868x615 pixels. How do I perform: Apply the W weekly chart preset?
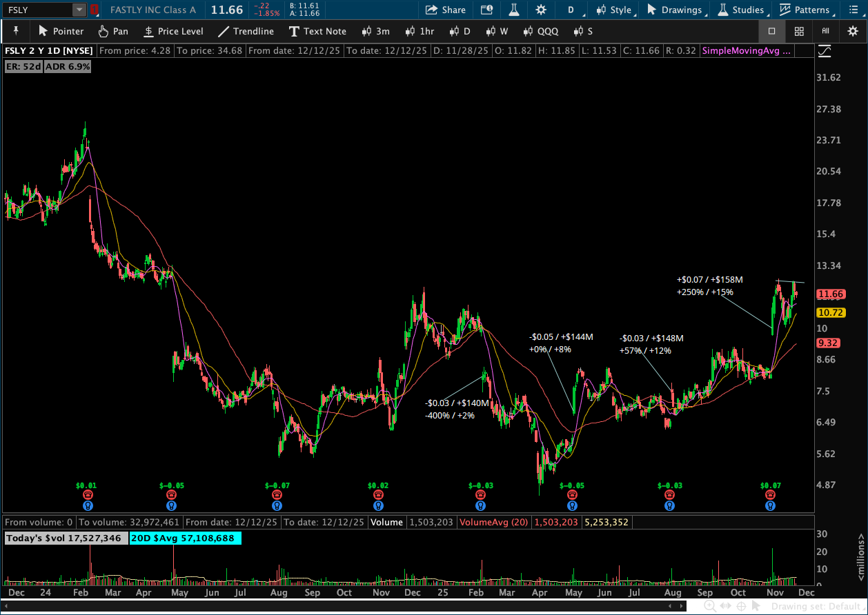(497, 31)
